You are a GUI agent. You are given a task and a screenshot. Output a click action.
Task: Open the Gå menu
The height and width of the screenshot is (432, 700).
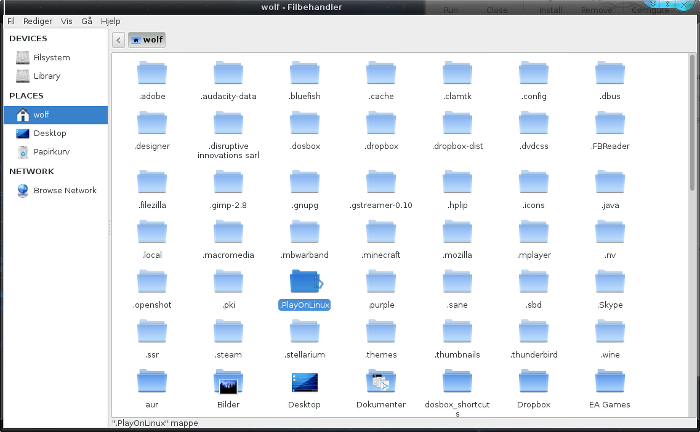click(x=87, y=21)
